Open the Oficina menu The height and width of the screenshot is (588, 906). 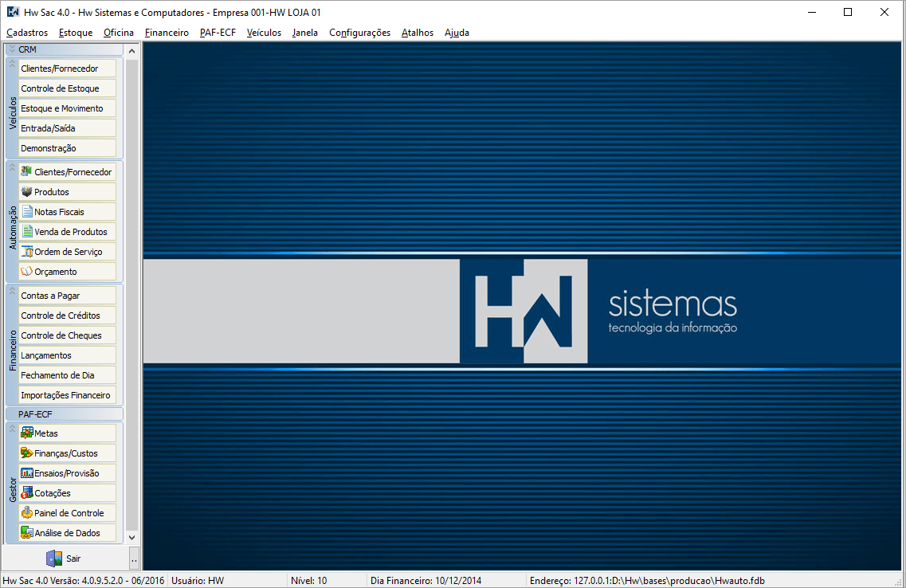pyautogui.click(x=119, y=33)
